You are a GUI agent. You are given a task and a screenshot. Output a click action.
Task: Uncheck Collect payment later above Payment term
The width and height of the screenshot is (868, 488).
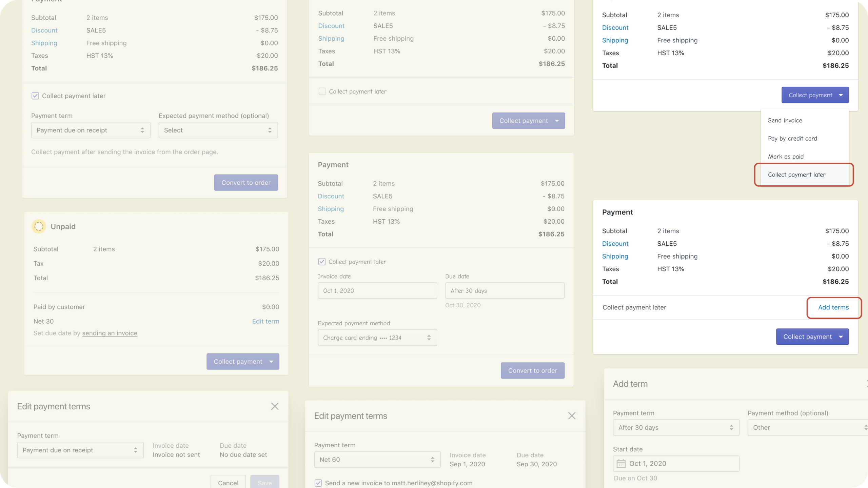click(35, 96)
